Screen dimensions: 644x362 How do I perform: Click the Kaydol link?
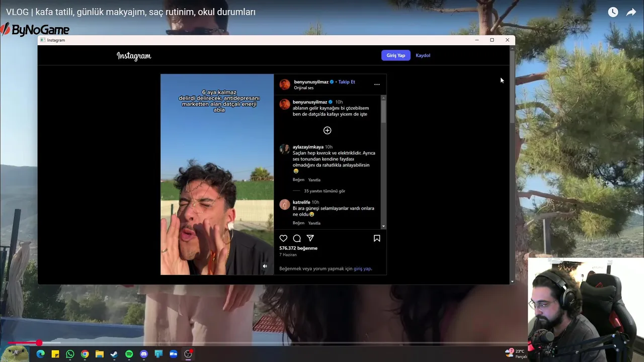(423, 55)
